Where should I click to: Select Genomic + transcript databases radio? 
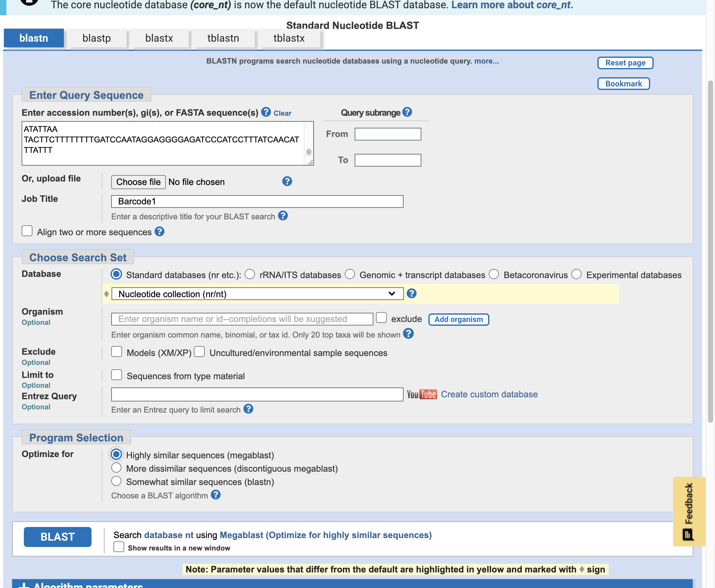tap(350, 274)
